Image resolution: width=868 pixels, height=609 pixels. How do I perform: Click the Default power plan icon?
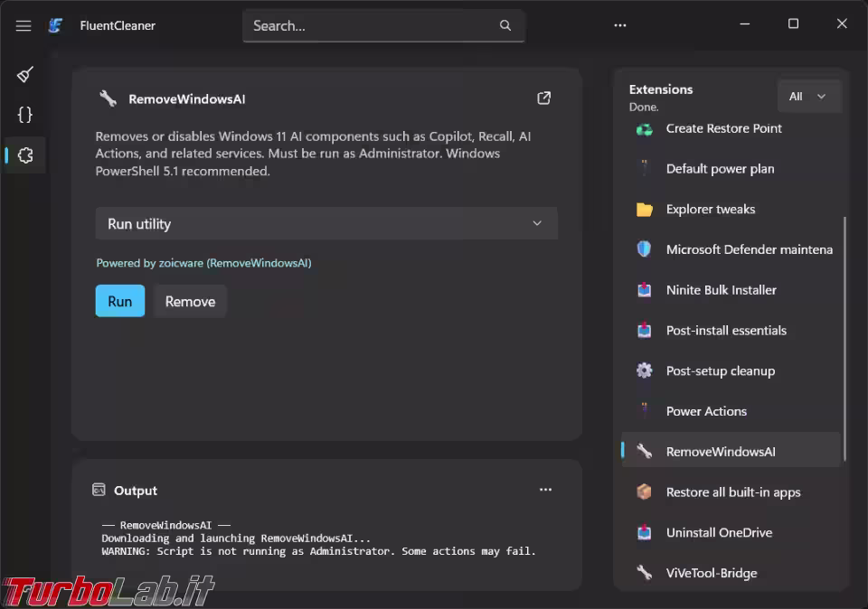645,167
